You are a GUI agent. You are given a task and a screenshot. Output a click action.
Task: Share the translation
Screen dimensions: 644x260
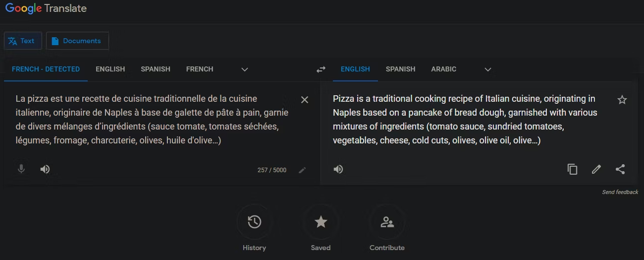click(620, 169)
